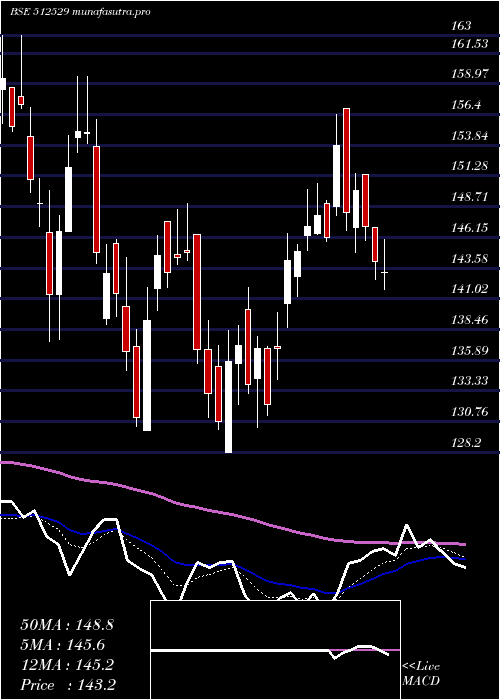Image resolution: width=500 pixels, height=700 pixels.
Task: Click the 'BSE 512529 munafasutra.pro' chart title
Action: coord(80,12)
